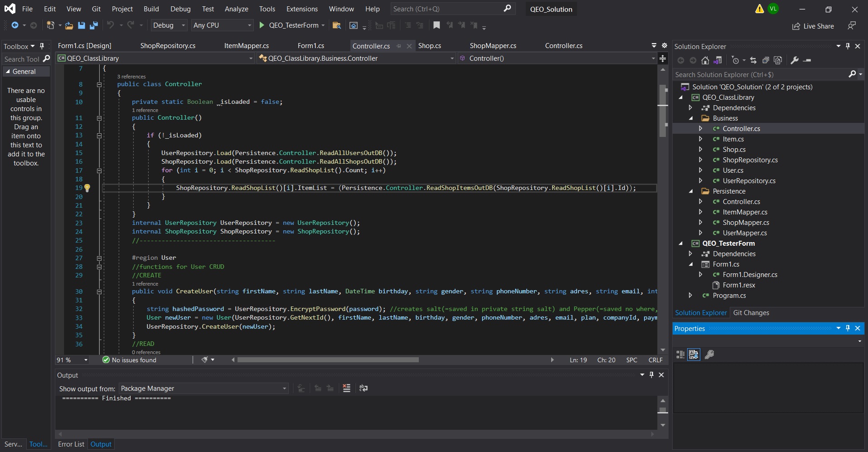Save the current file with disk icon
Image resolution: width=868 pixels, height=452 pixels.
point(82,25)
